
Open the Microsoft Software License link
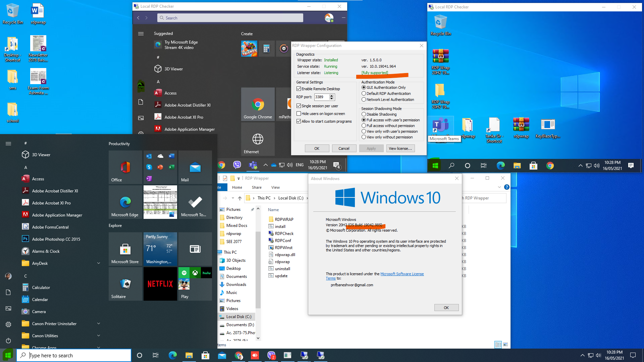[x=402, y=274]
